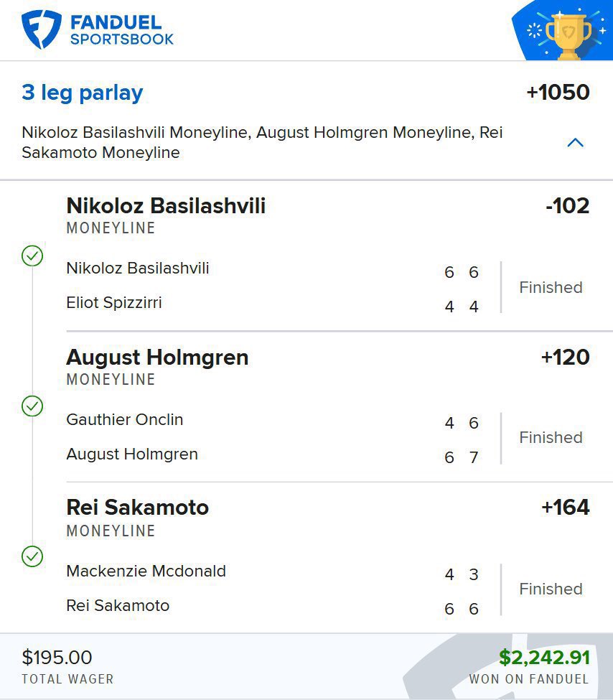This screenshot has width=613, height=700.
Task: Select the +1050 parlay odds
Action: [558, 93]
